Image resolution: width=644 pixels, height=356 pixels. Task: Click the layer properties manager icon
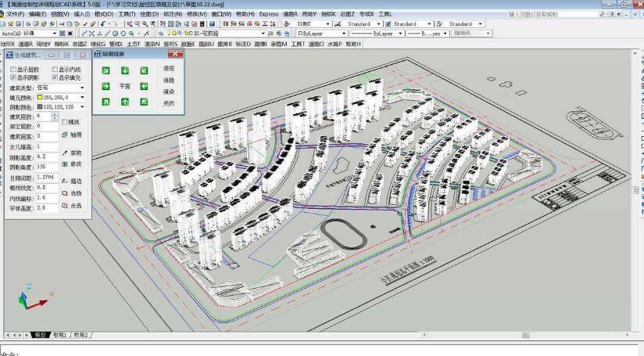162,34
